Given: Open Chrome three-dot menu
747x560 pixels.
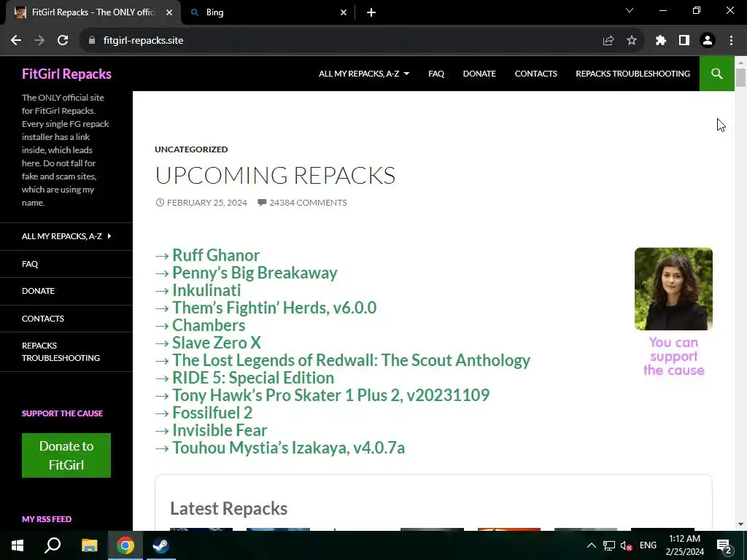Looking at the screenshot, I should click(731, 41).
